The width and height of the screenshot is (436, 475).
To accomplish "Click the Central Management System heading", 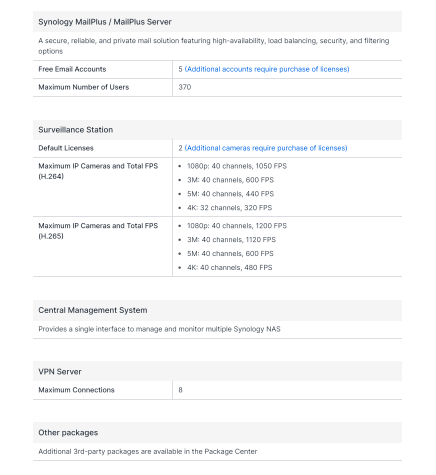I will (x=93, y=310).
